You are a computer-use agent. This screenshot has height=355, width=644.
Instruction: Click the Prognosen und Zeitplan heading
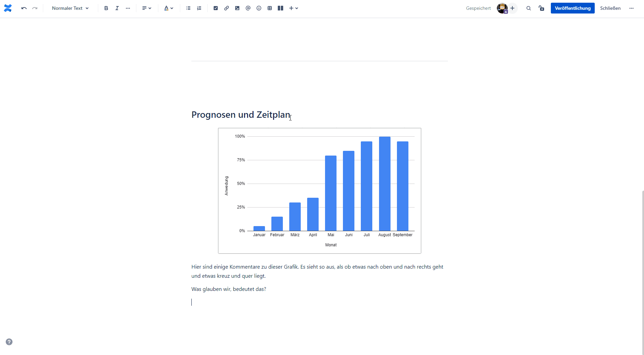click(x=241, y=115)
